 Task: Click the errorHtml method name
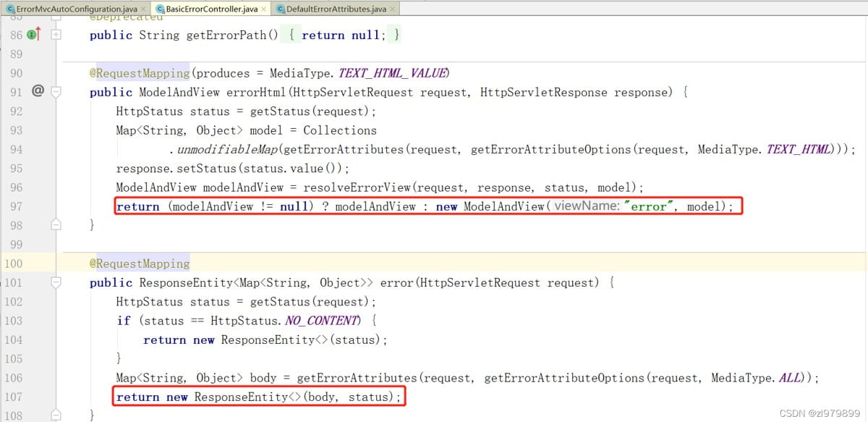[x=253, y=92]
